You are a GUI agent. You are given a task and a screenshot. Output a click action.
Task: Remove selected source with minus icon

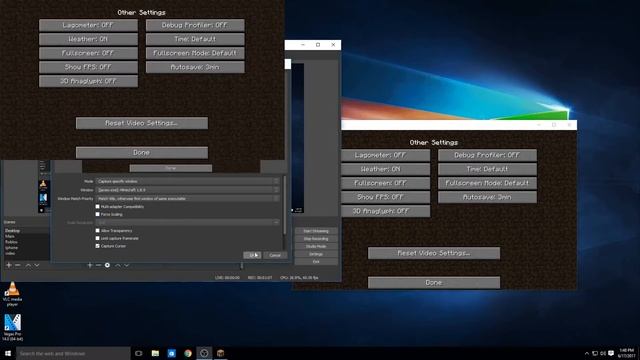(98, 265)
